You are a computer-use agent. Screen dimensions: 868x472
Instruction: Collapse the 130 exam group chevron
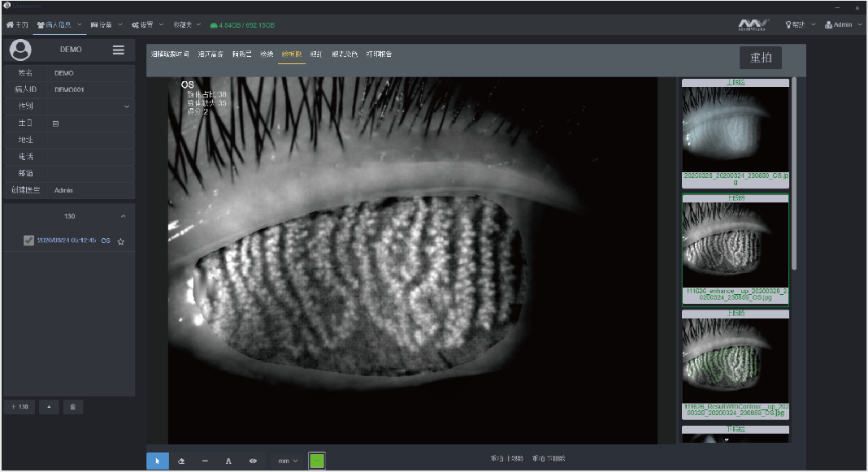coord(124,216)
